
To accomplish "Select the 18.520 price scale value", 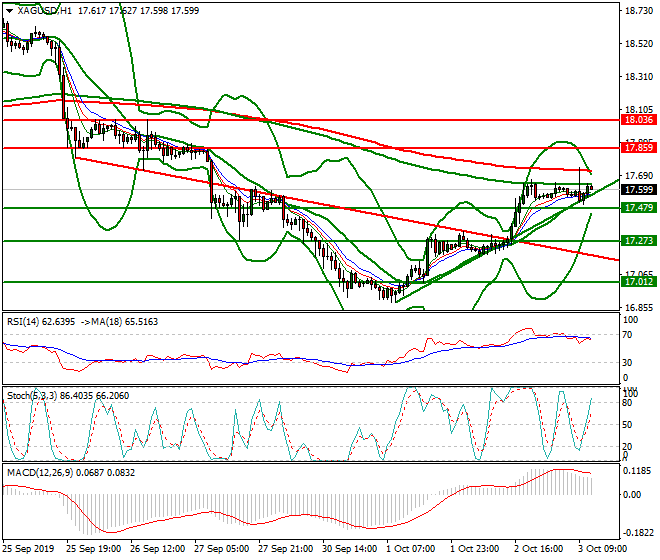I will pos(639,44).
